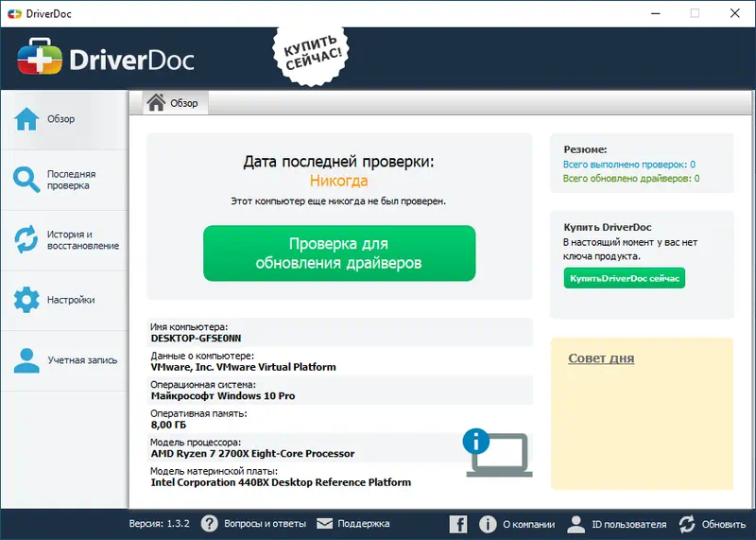The image size is (756, 540).
Task: Click Майкрософт Windows 10 Pro text
Action: coord(223,396)
